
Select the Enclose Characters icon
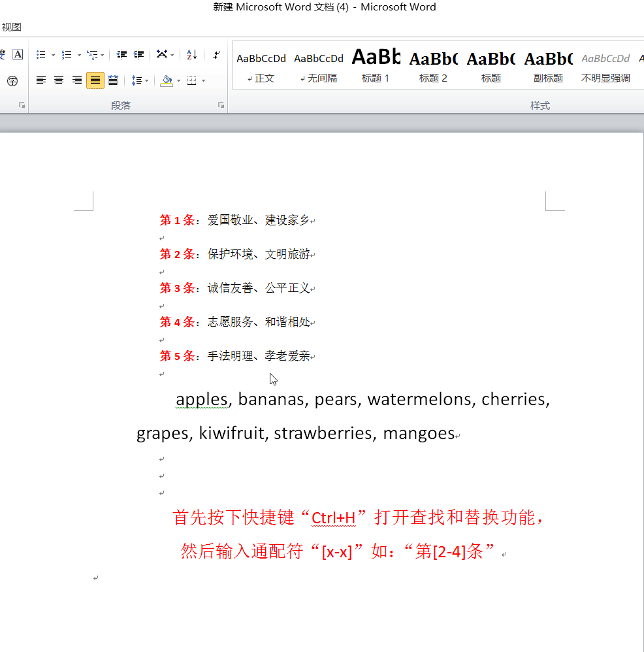[12, 82]
